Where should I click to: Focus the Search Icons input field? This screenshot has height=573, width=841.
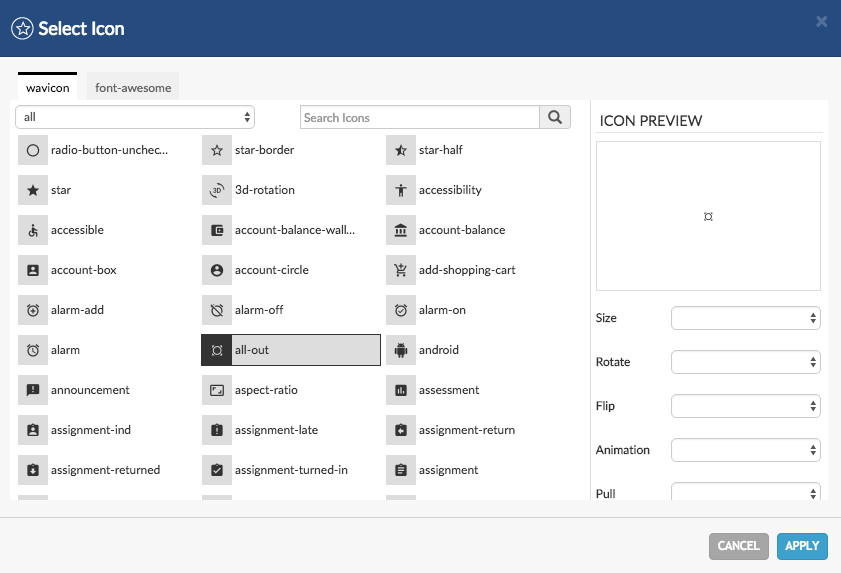[x=420, y=117]
